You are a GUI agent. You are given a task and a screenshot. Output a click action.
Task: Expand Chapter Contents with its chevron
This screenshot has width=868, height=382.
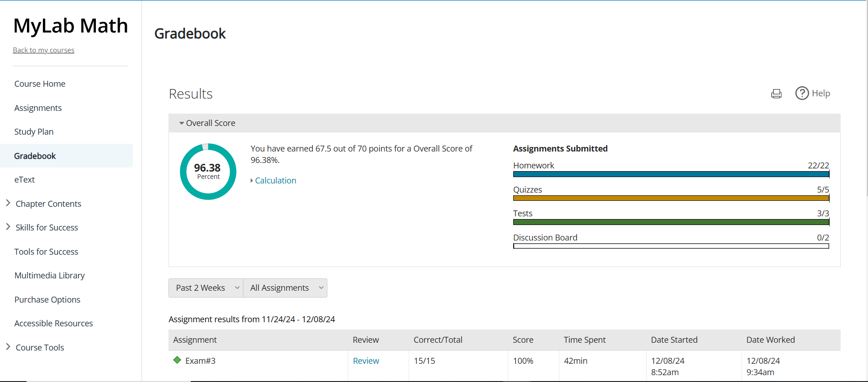[8, 203]
